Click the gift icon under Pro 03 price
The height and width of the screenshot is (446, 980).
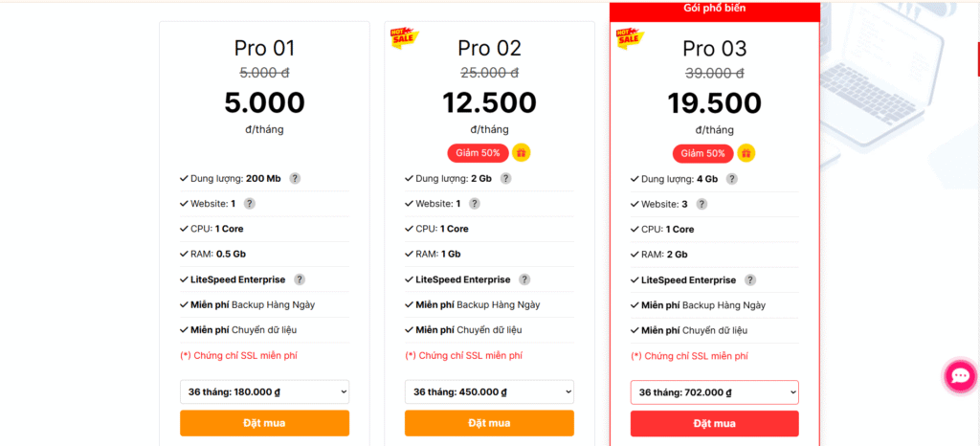pos(746,153)
